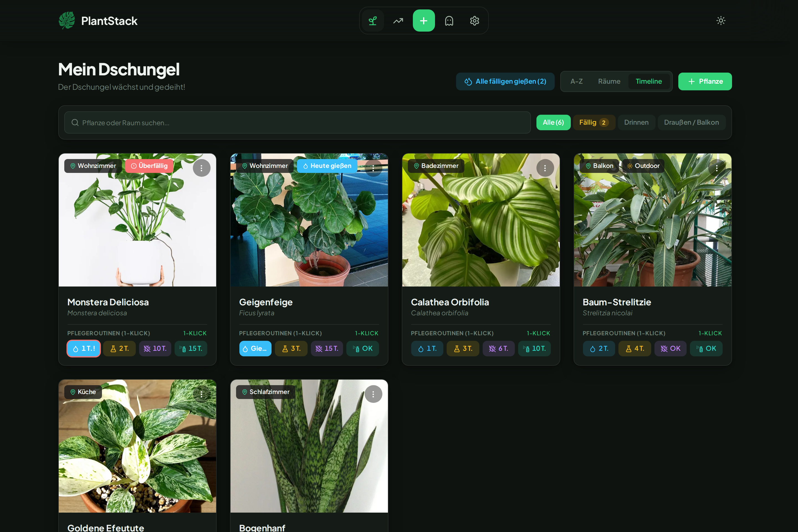This screenshot has width=798, height=532.
Task: Water Monstera via overdue 1 T.! chip
Action: coord(83,349)
